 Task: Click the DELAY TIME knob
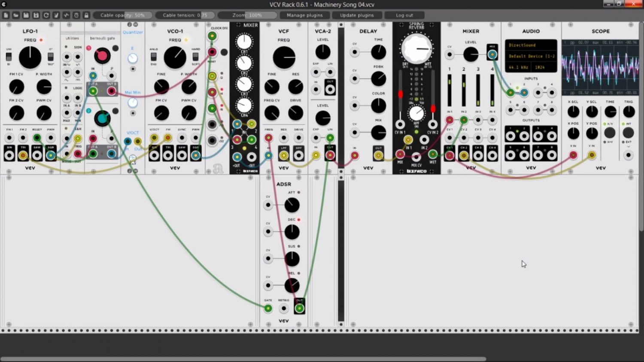pyautogui.click(x=378, y=52)
